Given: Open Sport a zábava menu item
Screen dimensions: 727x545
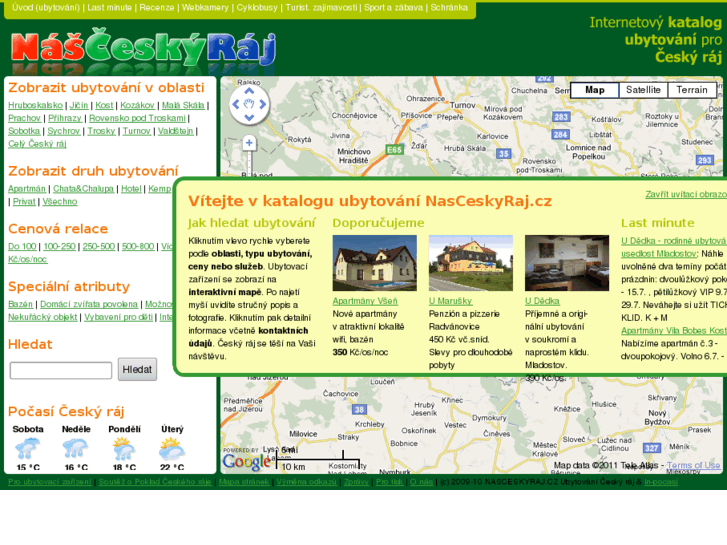Looking at the screenshot, I should point(393,7).
